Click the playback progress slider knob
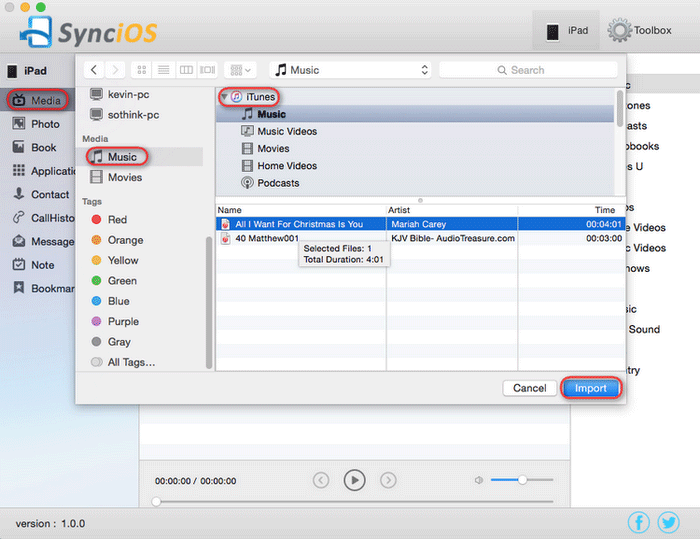700x539 pixels. 156,501
